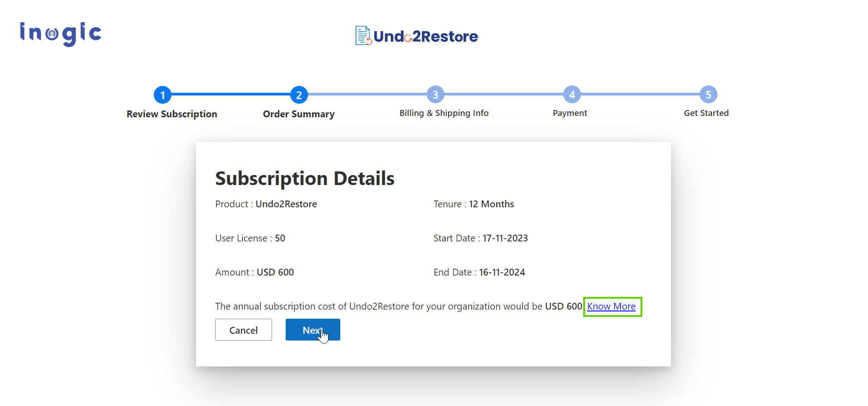Jump to step 3 circle indicator
The image size is (868, 406).
click(x=435, y=95)
